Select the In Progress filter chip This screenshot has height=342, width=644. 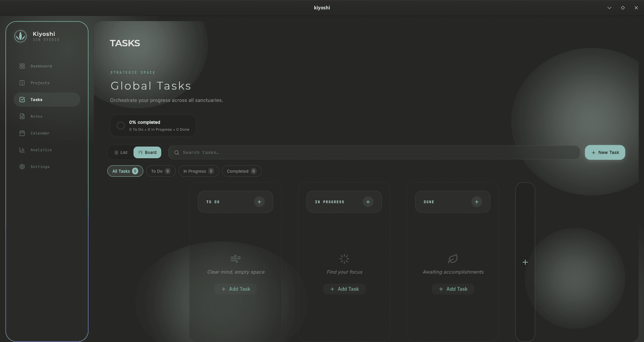pos(199,171)
